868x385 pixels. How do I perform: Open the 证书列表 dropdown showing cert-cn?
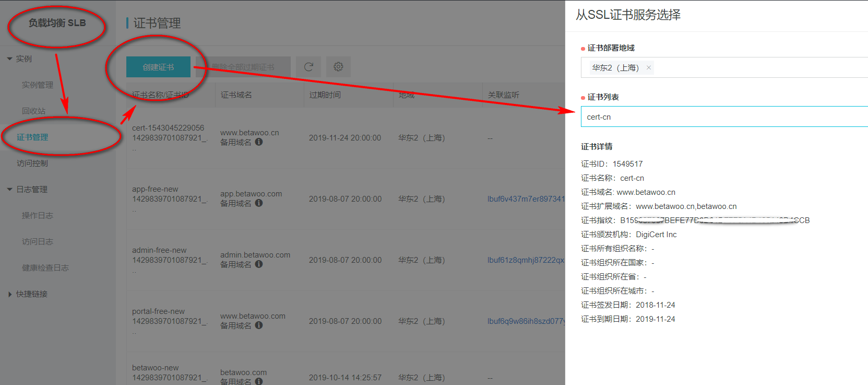point(724,116)
